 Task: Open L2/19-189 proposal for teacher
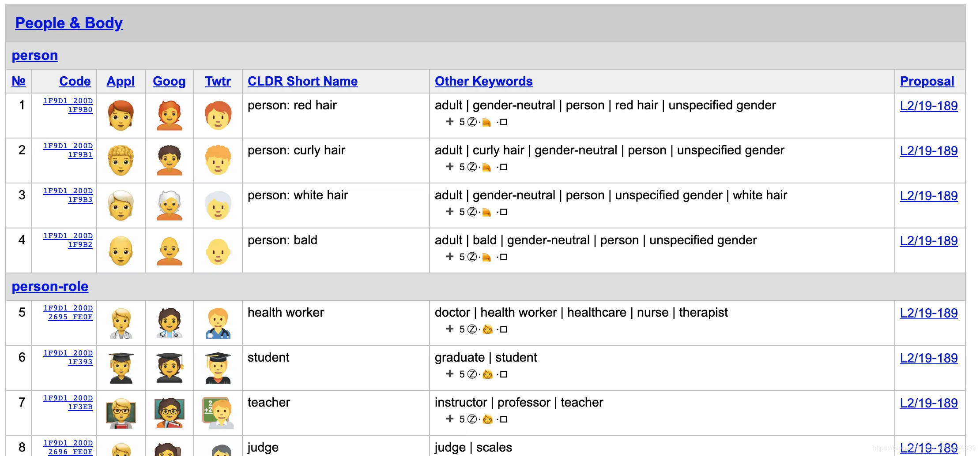pyautogui.click(x=929, y=403)
